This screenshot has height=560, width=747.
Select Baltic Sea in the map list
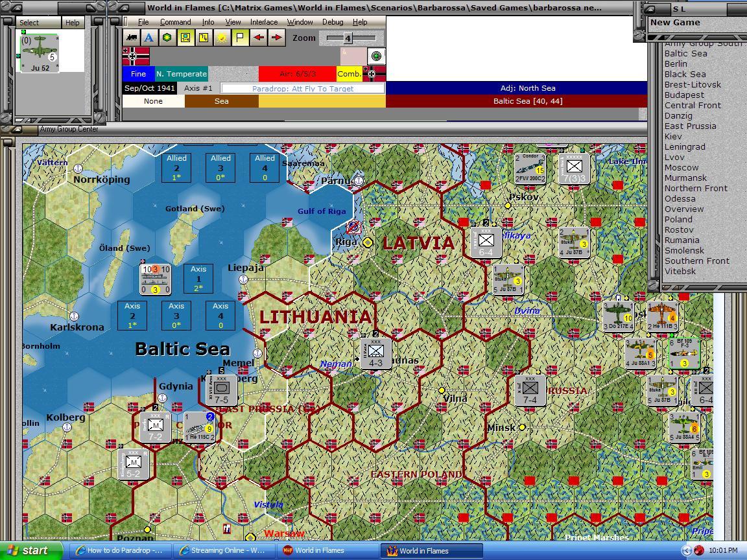[685, 53]
